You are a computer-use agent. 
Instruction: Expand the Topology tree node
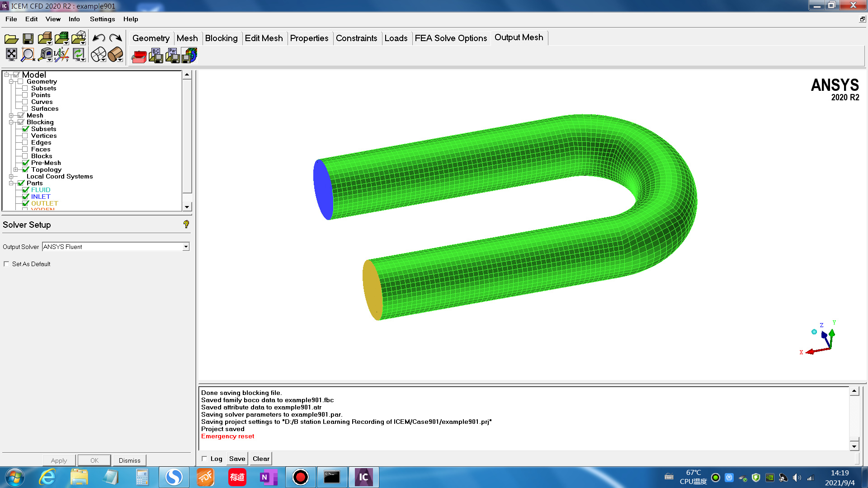coord(16,170)
